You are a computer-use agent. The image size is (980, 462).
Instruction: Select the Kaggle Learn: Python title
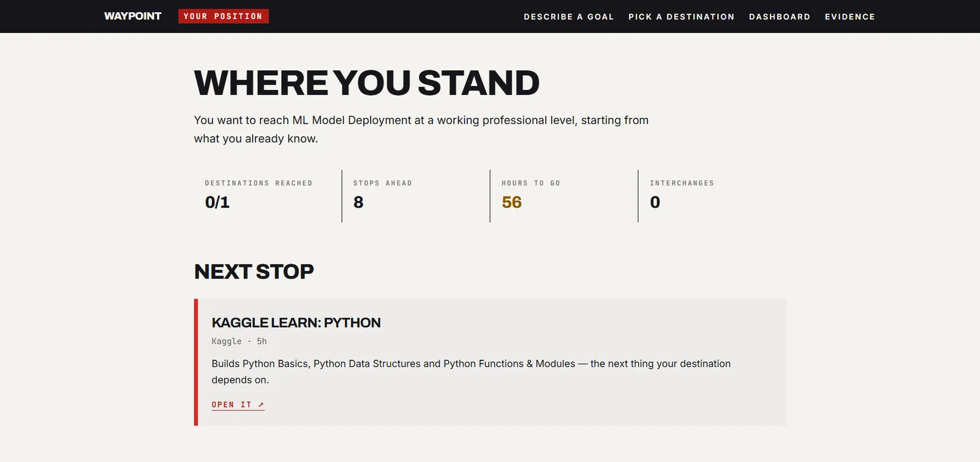tap(296, 322)
